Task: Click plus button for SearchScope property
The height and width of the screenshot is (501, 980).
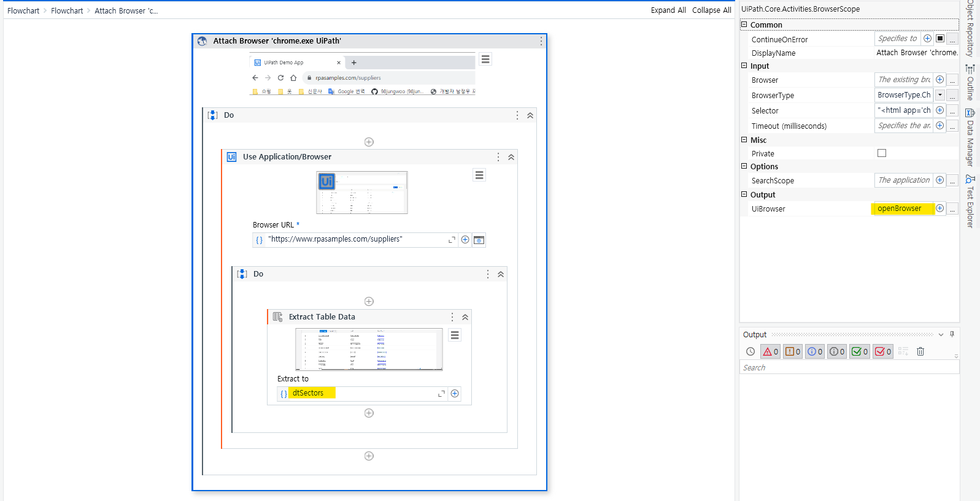Action: tap(939, 180)
